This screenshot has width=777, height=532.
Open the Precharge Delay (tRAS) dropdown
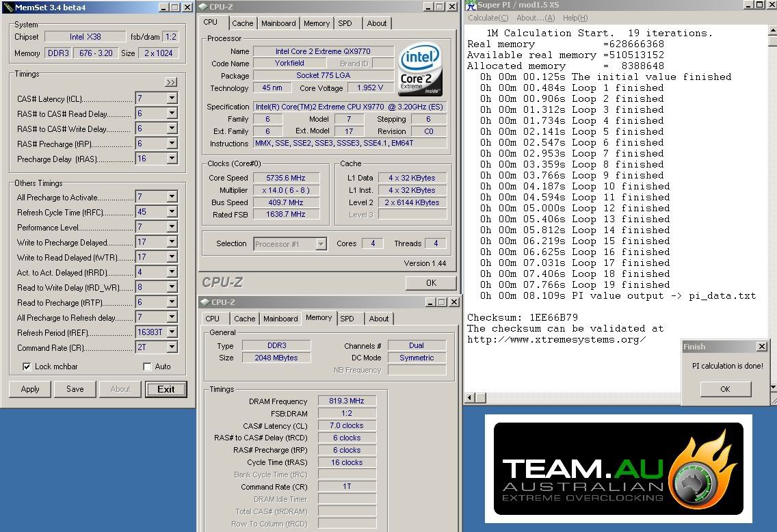click(172, 158)
